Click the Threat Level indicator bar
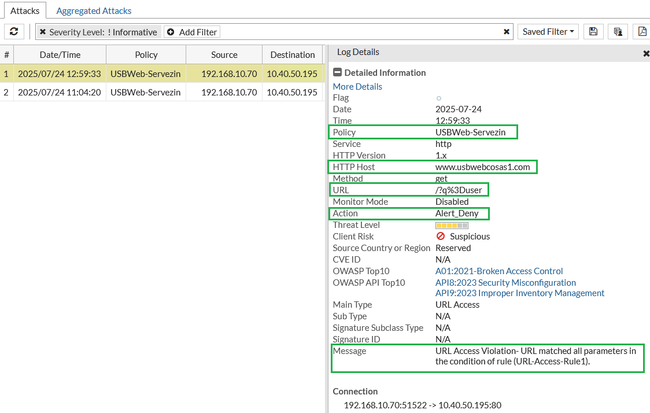 pyautogui.click(x=451, y=226)
